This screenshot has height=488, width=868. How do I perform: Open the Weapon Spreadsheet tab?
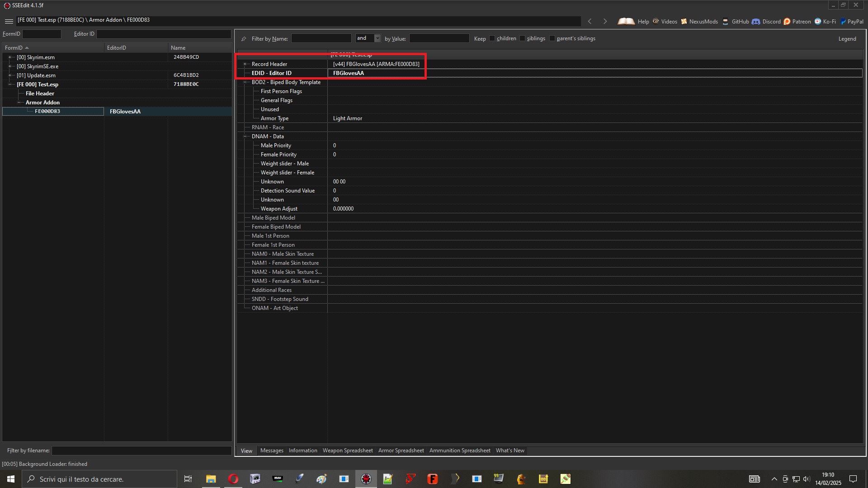[348, 450]
